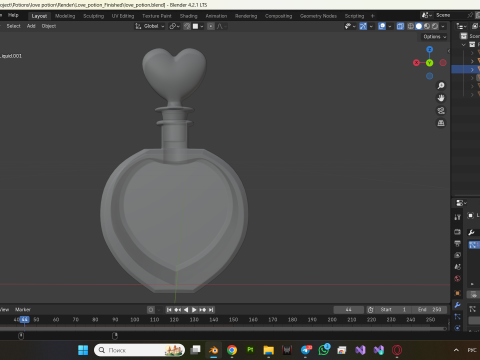Open the overlays settings dropdown arrow
The height and width of the screenshot is (360, 480).
390,26
